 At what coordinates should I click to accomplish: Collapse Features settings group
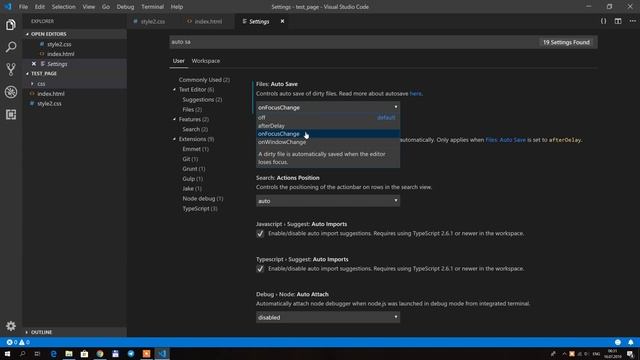coord(174,119)
